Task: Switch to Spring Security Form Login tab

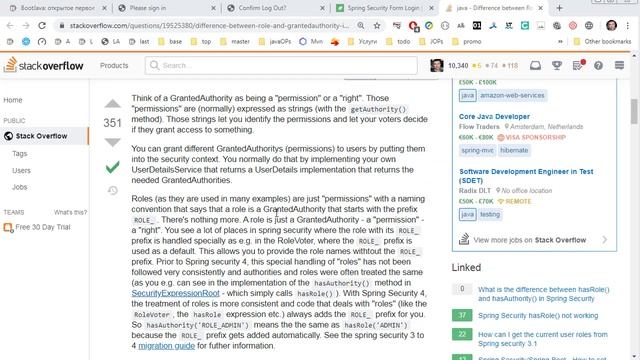Action: point(384,8)
